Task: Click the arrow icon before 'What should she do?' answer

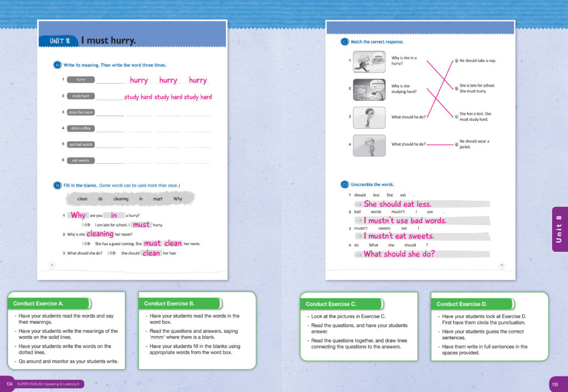Action: click(x=358, y=254)
